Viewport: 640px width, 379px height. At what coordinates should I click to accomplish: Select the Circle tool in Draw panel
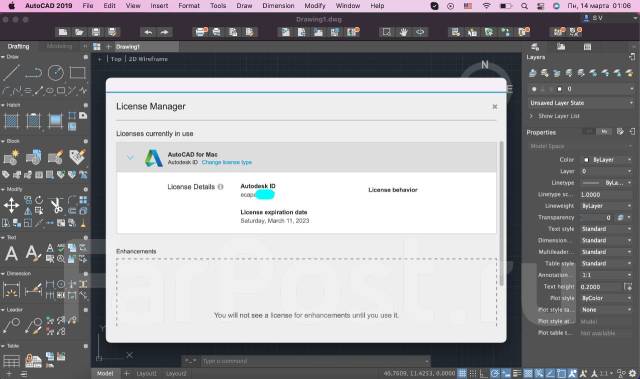(x=56, y=73)
